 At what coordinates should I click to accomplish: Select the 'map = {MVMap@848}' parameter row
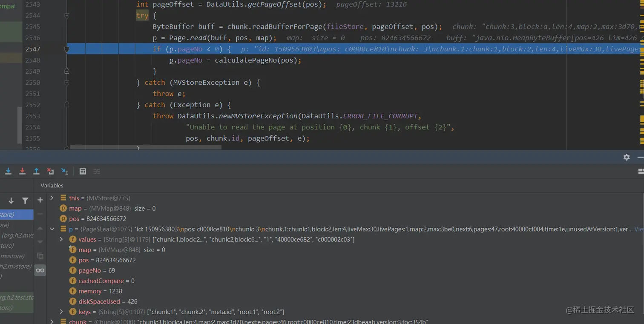345,209
